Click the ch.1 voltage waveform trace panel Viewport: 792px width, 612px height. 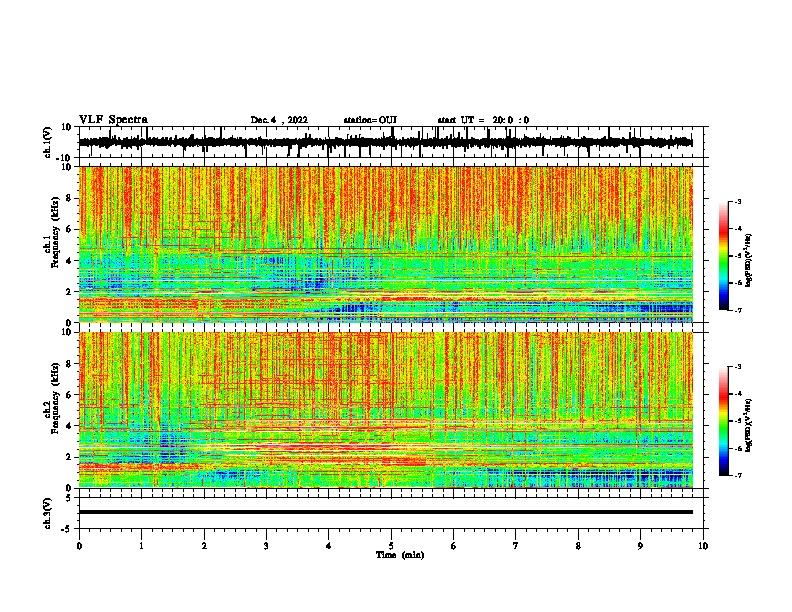(390, 142)
